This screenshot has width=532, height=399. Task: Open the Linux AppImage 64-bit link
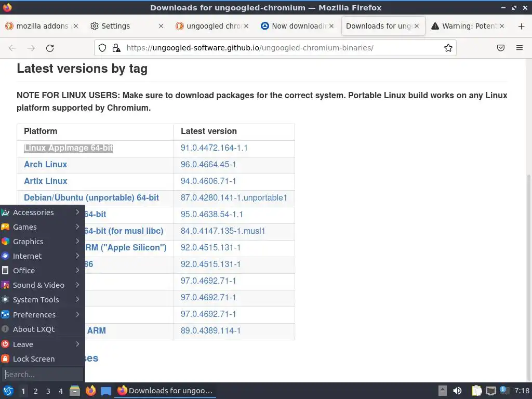click(68, 148)
